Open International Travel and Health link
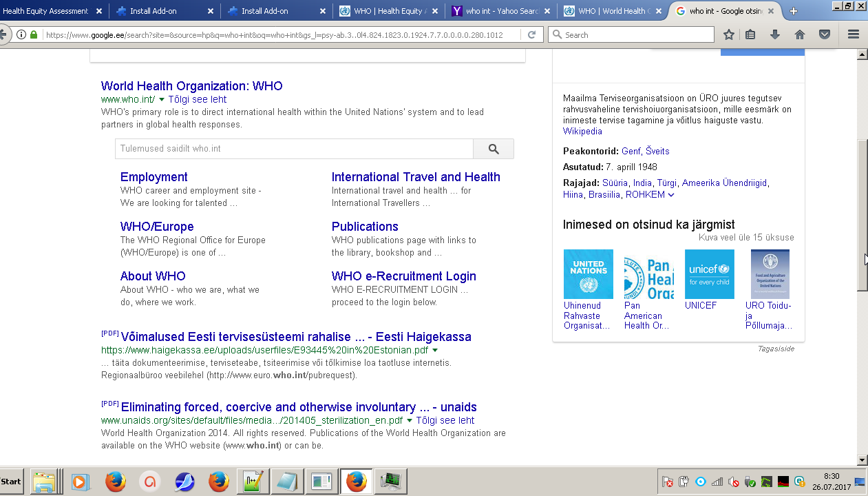 pyautogui.click(x=416, y=177)
